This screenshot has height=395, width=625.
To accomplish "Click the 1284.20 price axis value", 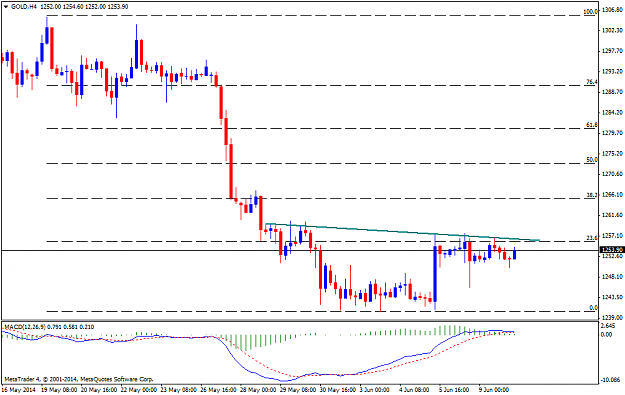I will click(x=612, y=112).
